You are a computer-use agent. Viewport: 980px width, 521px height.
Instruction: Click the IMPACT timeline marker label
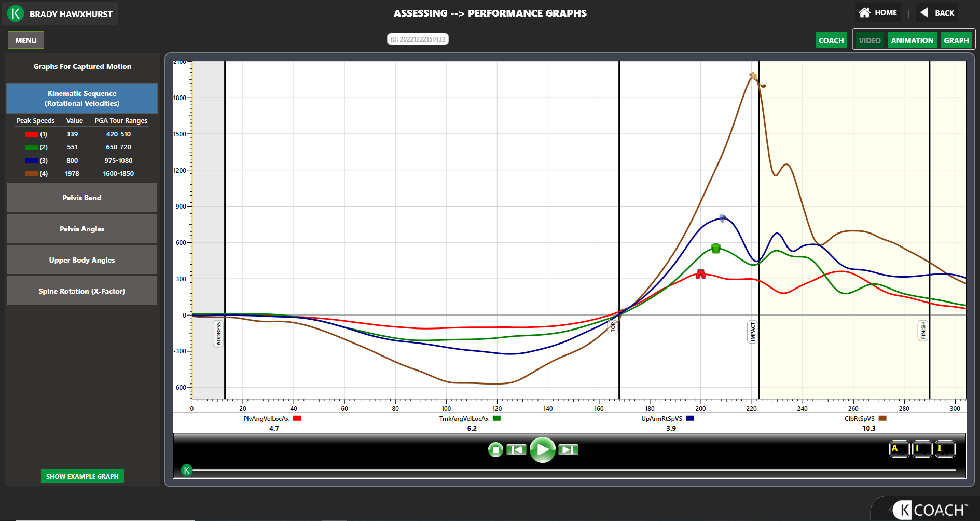tap(753, 332)
